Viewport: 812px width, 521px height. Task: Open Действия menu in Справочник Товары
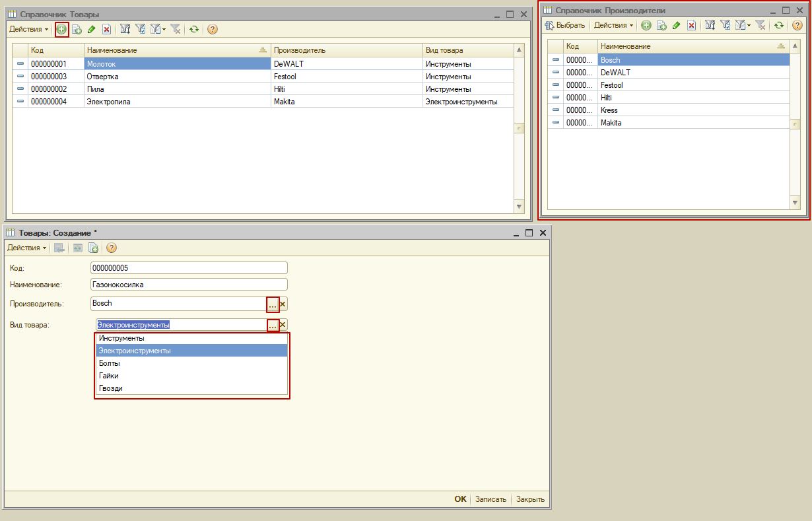(28, 29)
